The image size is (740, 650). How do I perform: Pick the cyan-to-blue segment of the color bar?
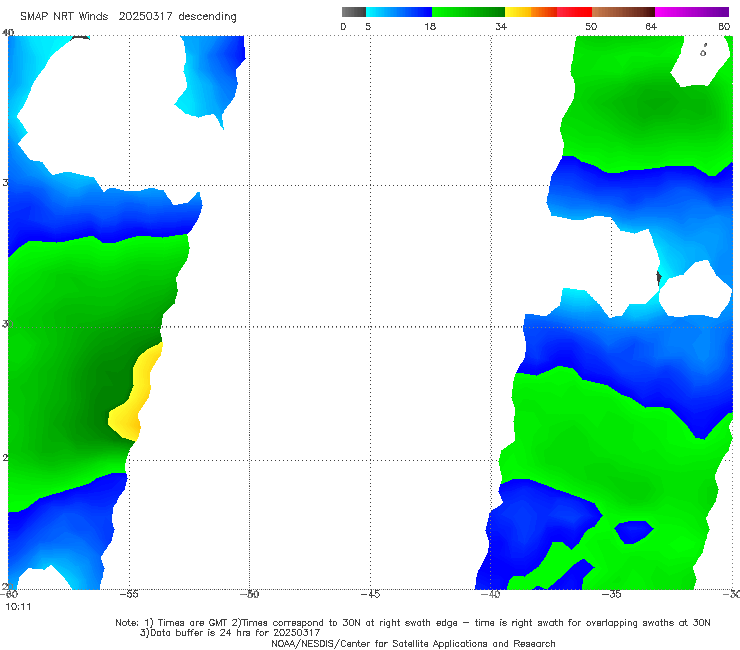(399, 12)
